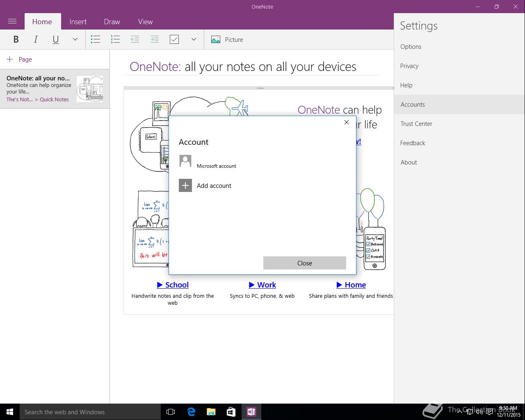525x420 pixels.
Task: Open the hamburger navigation menu
Action: click(12, 21)
